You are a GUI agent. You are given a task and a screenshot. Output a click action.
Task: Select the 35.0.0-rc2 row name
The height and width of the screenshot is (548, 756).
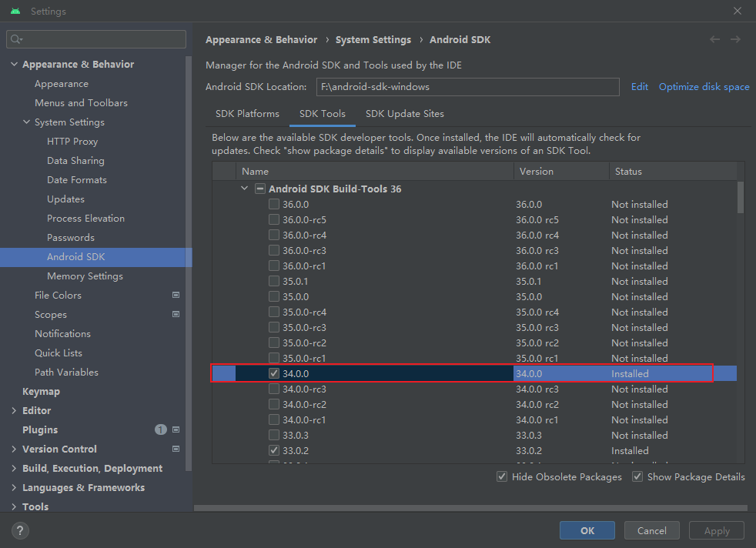(304, 342)
